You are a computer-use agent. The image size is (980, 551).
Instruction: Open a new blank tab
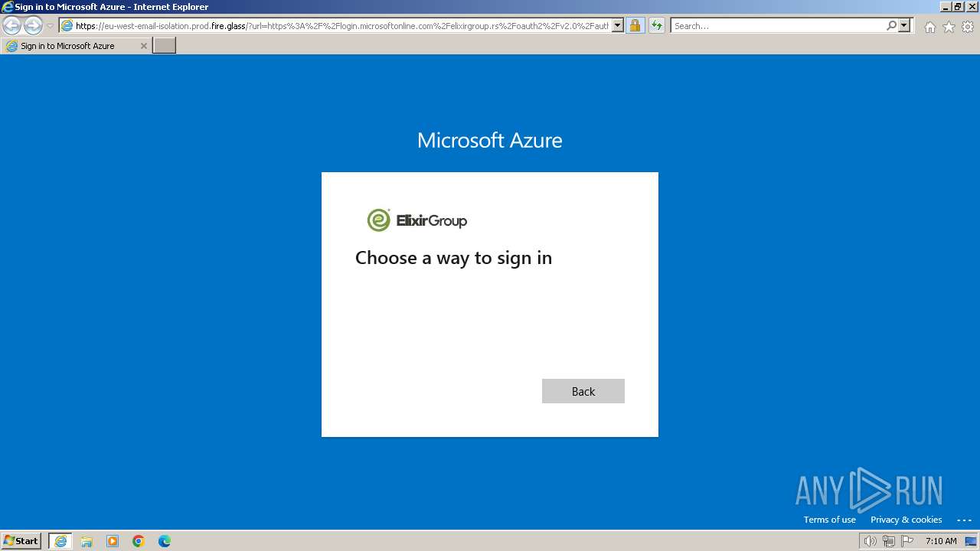click(165, 46)
